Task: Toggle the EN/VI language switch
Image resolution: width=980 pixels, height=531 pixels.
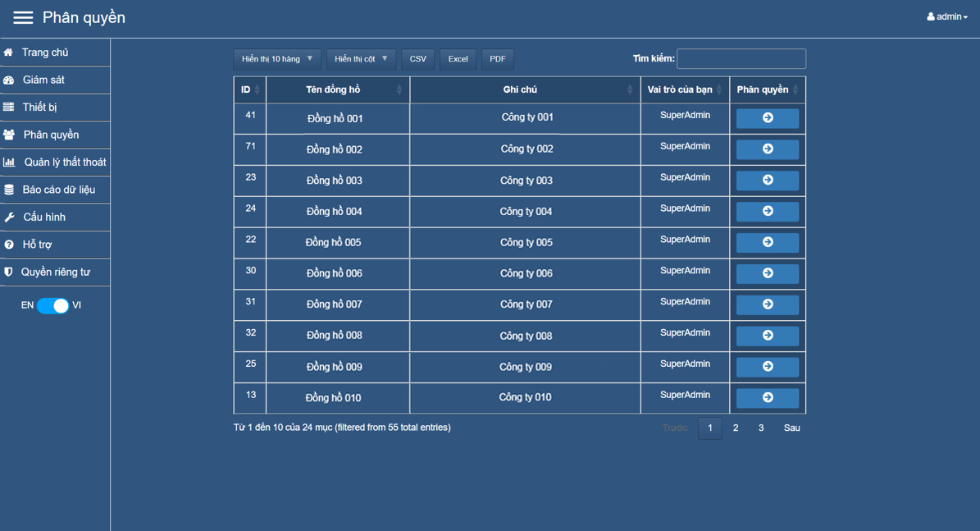Action: click(53, 305)
